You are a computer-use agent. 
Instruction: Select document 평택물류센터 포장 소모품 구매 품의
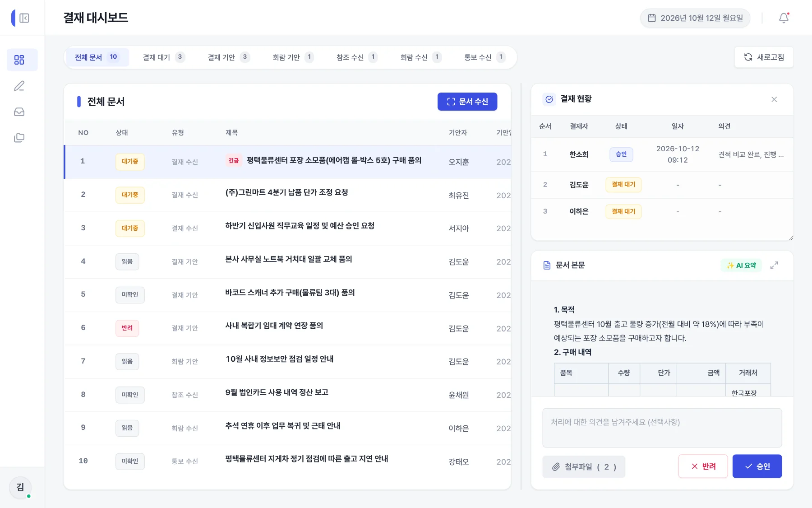pos(288,162)
